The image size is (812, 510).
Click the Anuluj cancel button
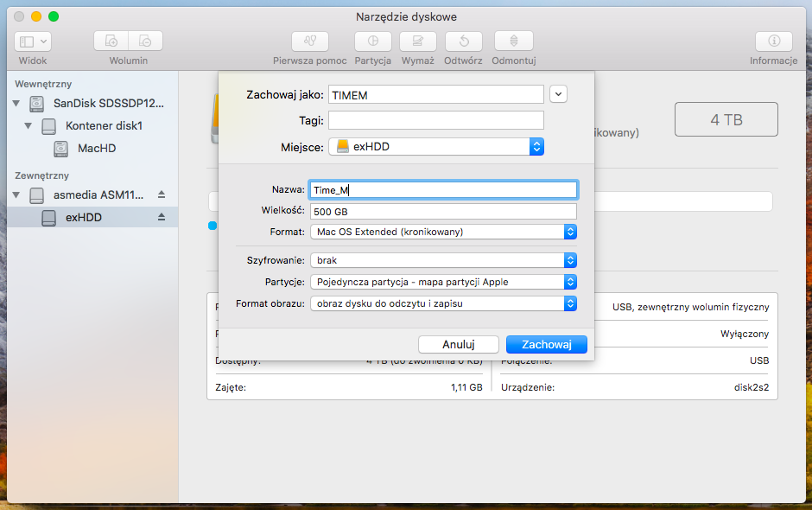pyautogui.click(x=458, y=344)
